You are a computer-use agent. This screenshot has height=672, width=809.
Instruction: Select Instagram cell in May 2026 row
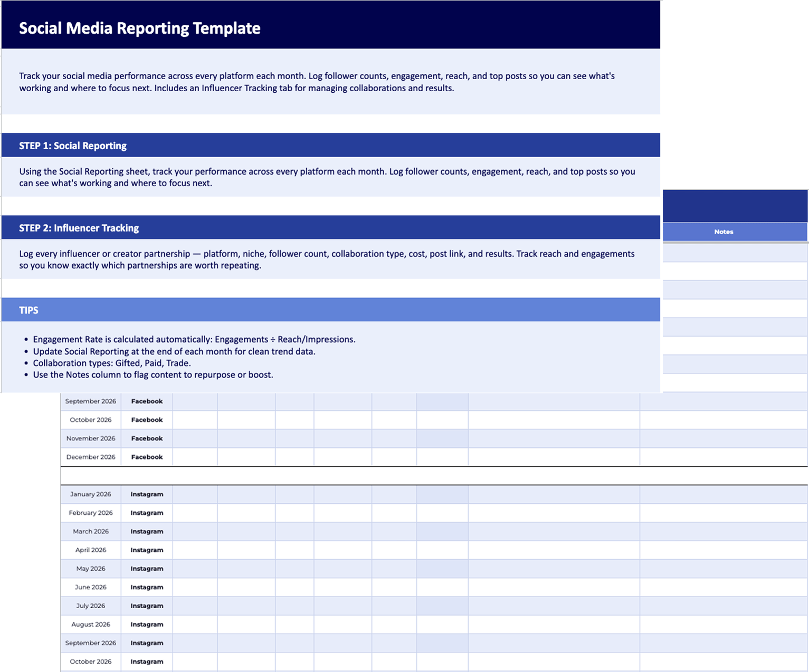click(x=147, y=569)
